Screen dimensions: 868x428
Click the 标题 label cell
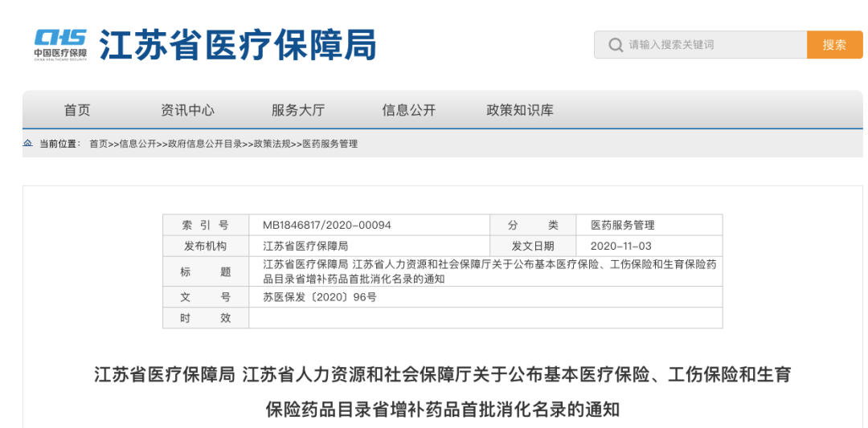click(x=206, y=271)
